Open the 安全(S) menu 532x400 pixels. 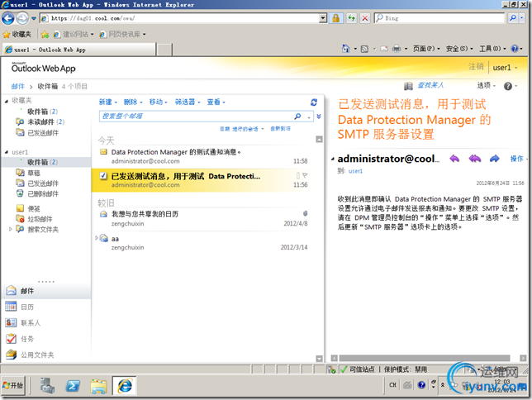coord(459,49)
